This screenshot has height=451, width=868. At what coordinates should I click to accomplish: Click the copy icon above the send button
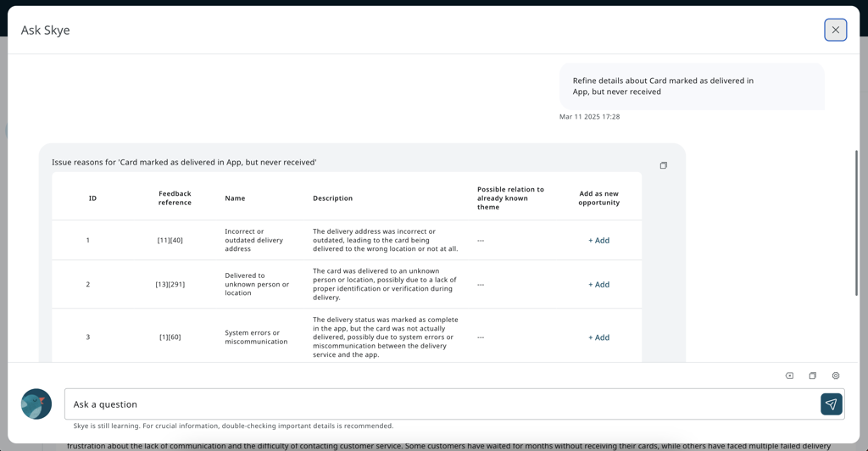click(x=812, y=376)
